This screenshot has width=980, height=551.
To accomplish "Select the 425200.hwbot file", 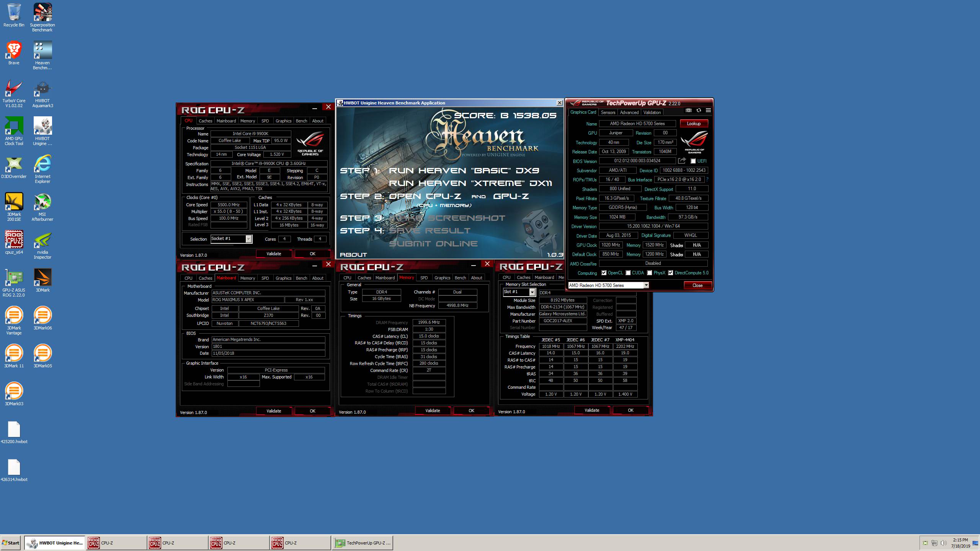I will pyautogui.click(x=14, y=433).
